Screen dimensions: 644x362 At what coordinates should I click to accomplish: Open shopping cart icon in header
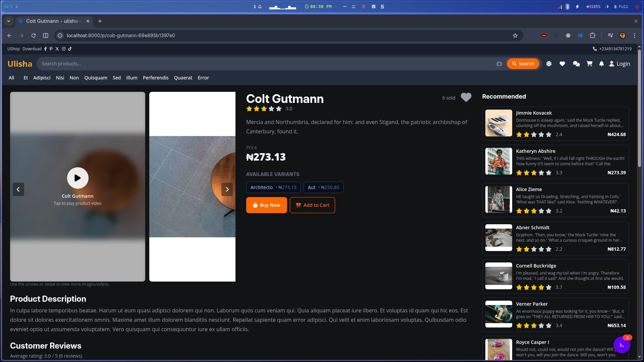589,64
